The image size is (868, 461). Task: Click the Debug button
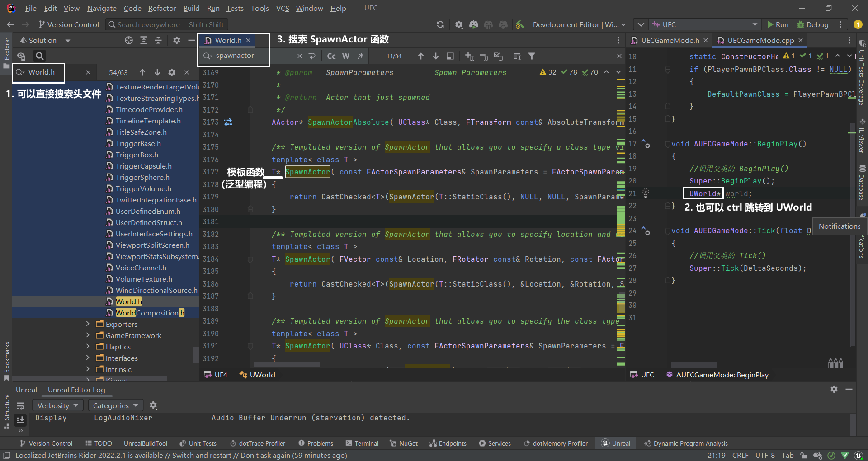(x=812, y=25)
